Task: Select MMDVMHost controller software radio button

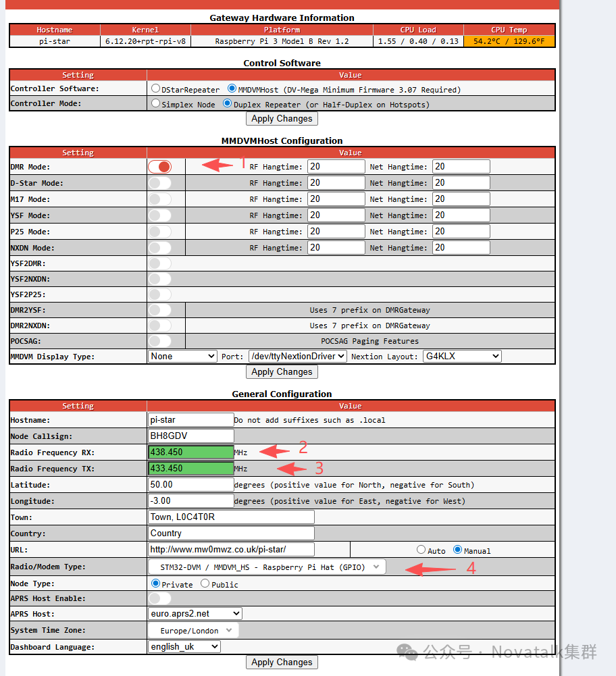Action: pos(232,89)
